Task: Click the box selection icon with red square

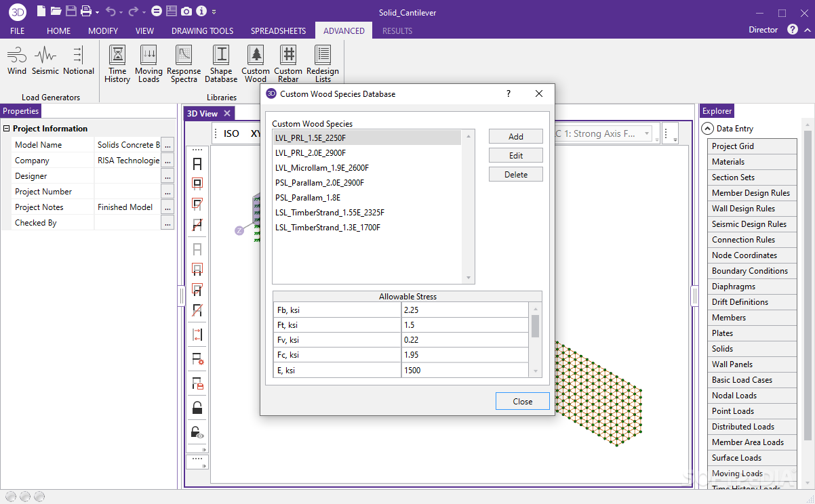Action: pyautogui.click(x=197, y=183)
